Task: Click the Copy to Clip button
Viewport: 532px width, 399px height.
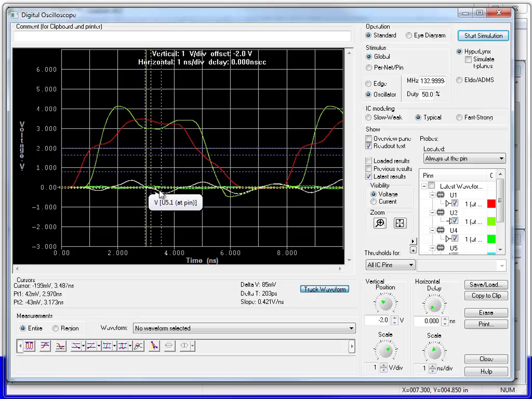Action: [486, 295]
